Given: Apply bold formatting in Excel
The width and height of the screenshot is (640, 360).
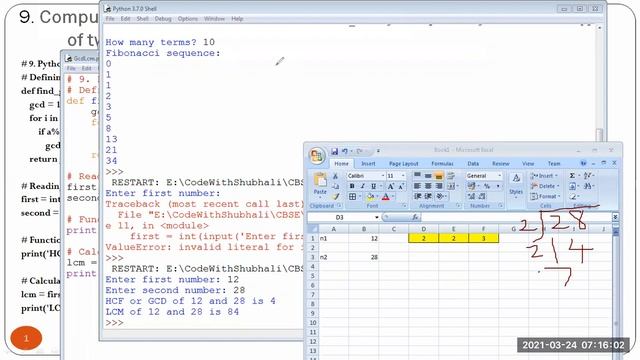Looking at the screenshot, I should point(352,186).
